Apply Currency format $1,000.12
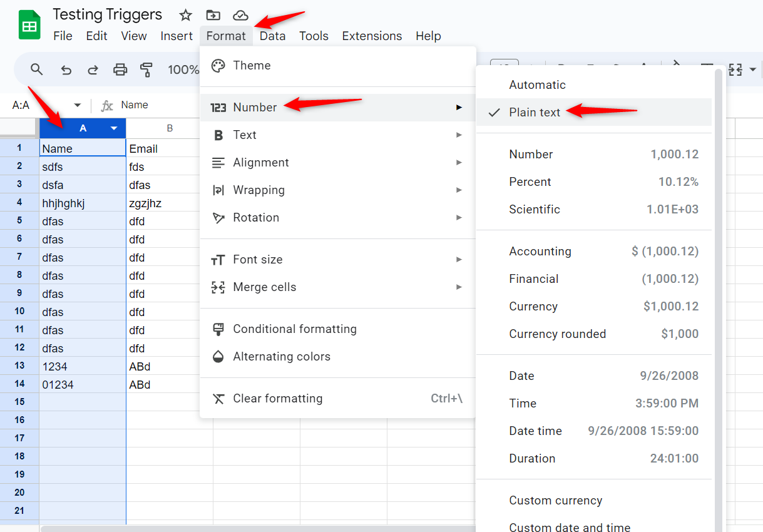 pos(594,307)
